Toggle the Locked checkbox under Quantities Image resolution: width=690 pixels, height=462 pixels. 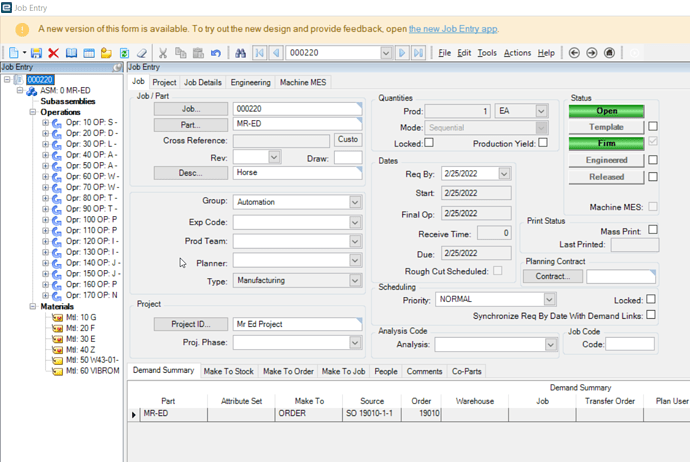429,143
